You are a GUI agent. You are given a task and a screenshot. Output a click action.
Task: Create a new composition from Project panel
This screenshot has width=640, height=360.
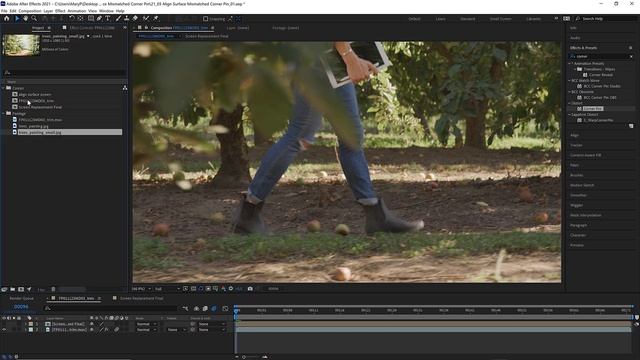point(21,289)
